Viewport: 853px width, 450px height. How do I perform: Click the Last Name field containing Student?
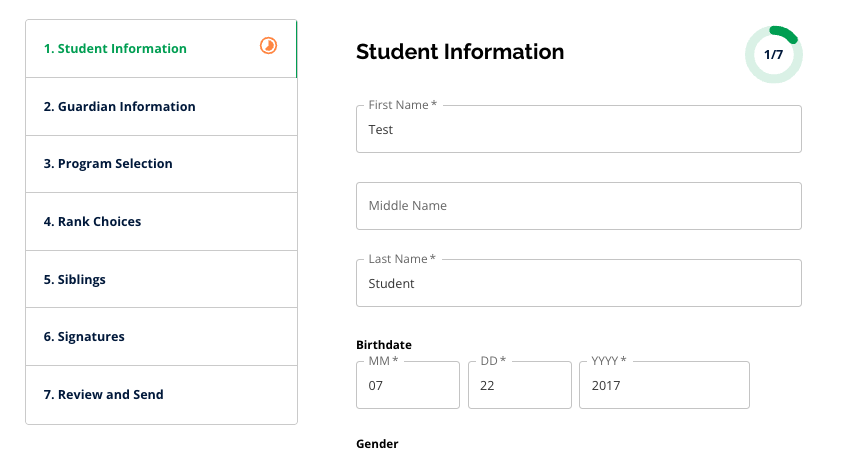pos(578,284)
